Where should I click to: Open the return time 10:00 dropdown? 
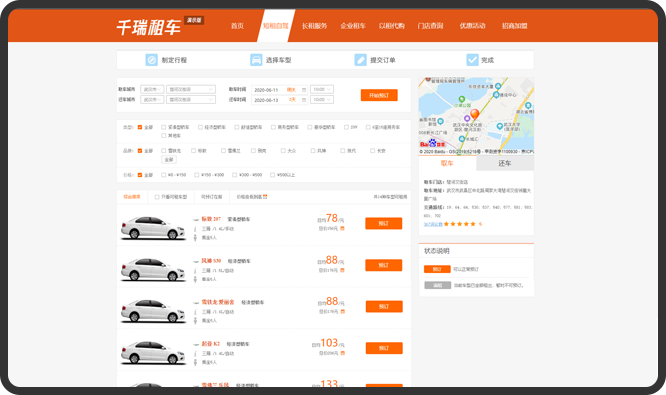tap(322, 100)
